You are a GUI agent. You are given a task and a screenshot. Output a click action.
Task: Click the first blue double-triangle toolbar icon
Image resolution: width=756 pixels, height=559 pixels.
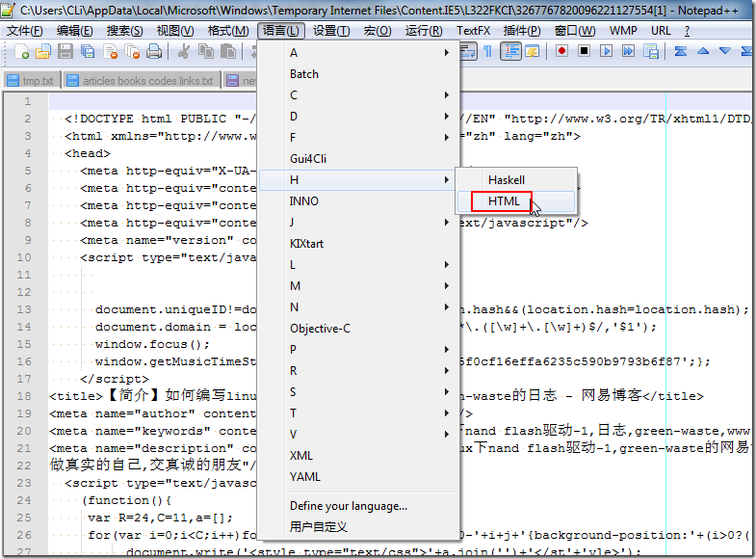tap(681, 51)
